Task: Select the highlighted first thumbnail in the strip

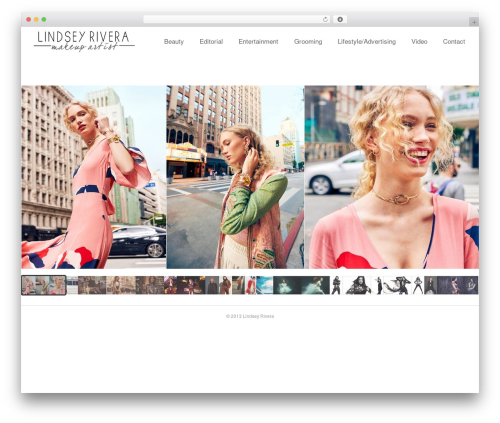Action: click(44, 285)
